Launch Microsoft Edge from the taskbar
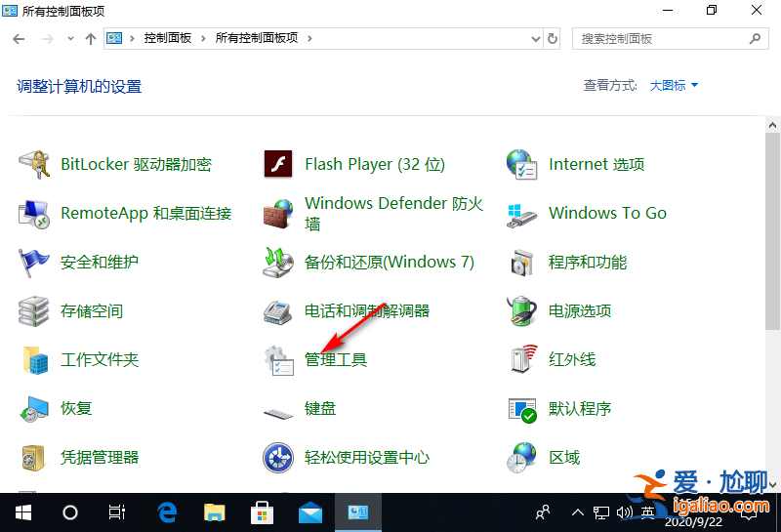This screenshot has width=781, height=532. tap(167, 512)
